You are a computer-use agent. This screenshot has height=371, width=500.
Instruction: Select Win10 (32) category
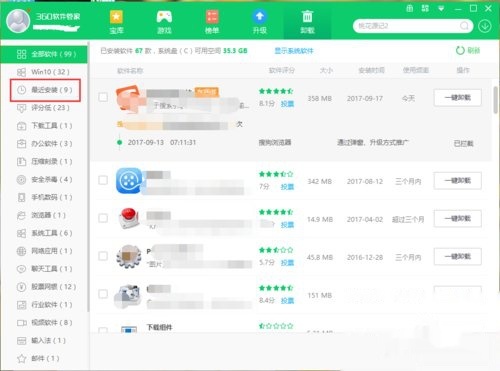coord(44,72)
